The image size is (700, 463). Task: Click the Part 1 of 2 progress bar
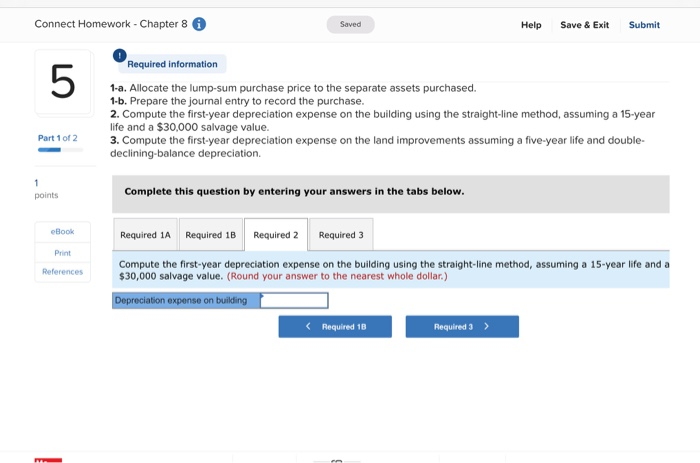(60, 150)
